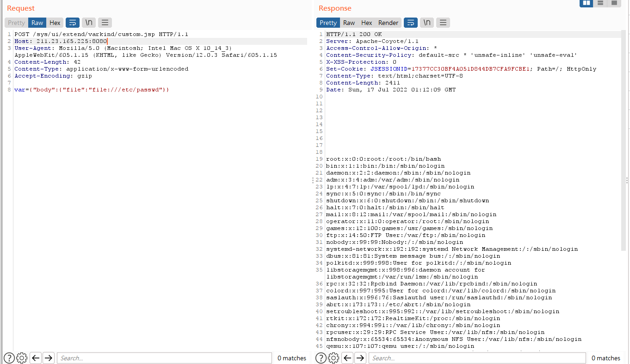
Task: Click the Response panel vertical scrollbar
Action: [x=624, y=141]
